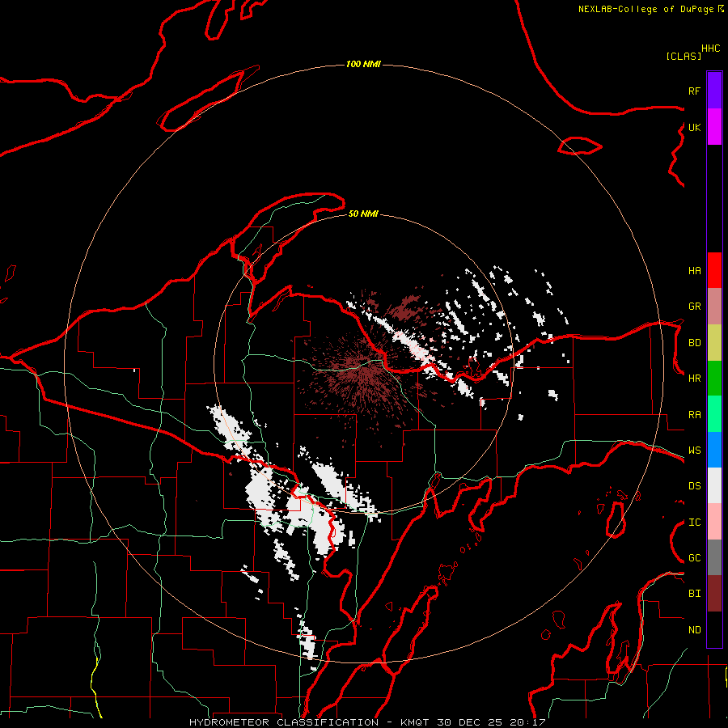Click the RF legend label
Viewport: 728px width, 728px height.
(x=694, y=91)
